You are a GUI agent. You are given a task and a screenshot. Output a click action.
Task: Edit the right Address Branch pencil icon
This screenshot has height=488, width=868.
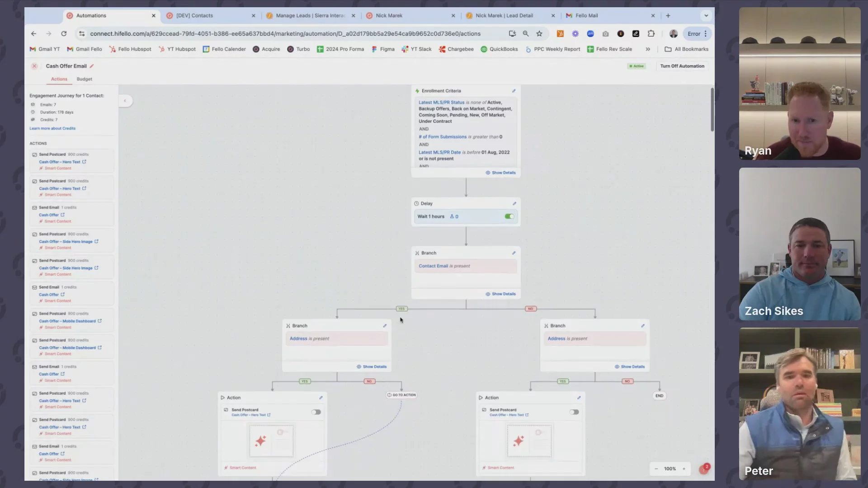[x=642, y=326]
